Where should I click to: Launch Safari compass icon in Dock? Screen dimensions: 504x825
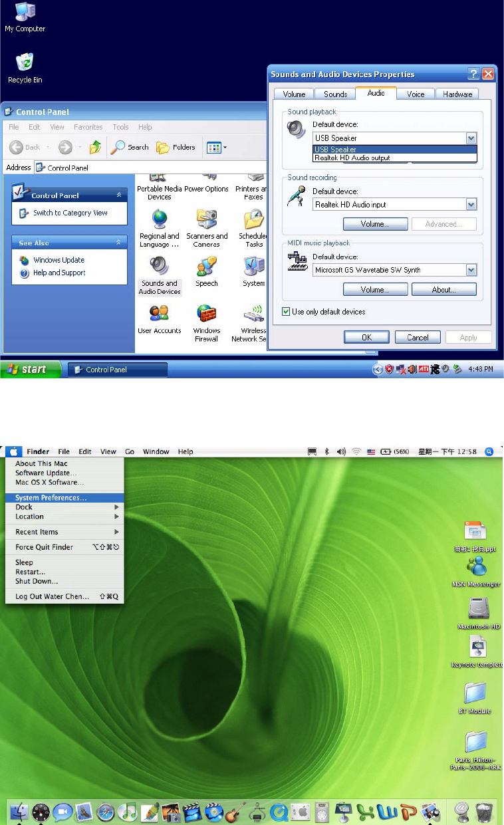[x=106, y=812]
